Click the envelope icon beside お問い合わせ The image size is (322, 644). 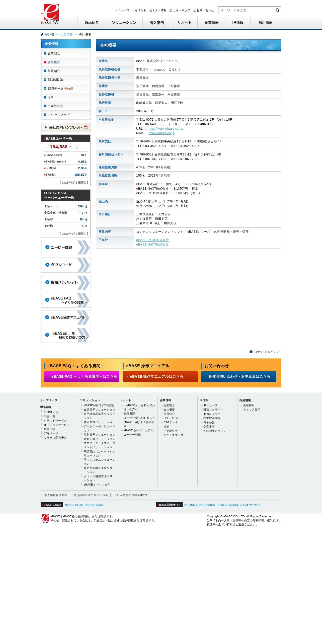click(195, 11)
